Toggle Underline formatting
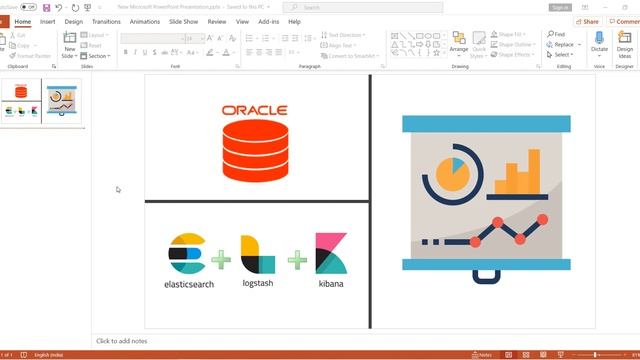This screenshot has height=360, width=640. [x=144, y=52]
